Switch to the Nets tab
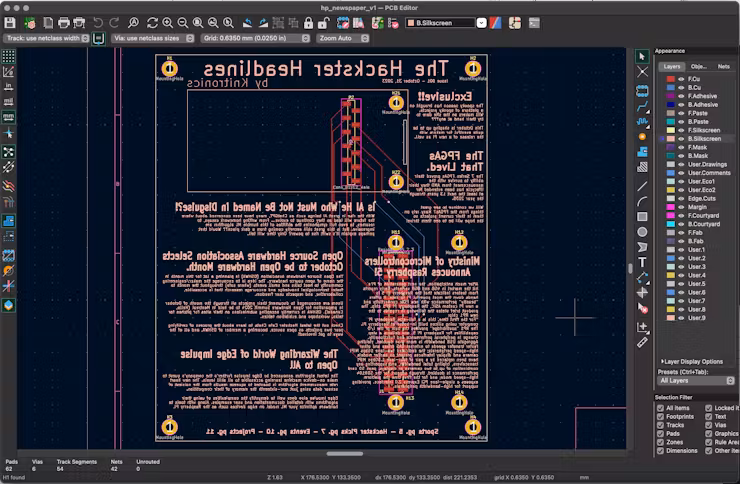Image resolution: width=740 pixels, height=484 pixels. click(x=723, y=67)
